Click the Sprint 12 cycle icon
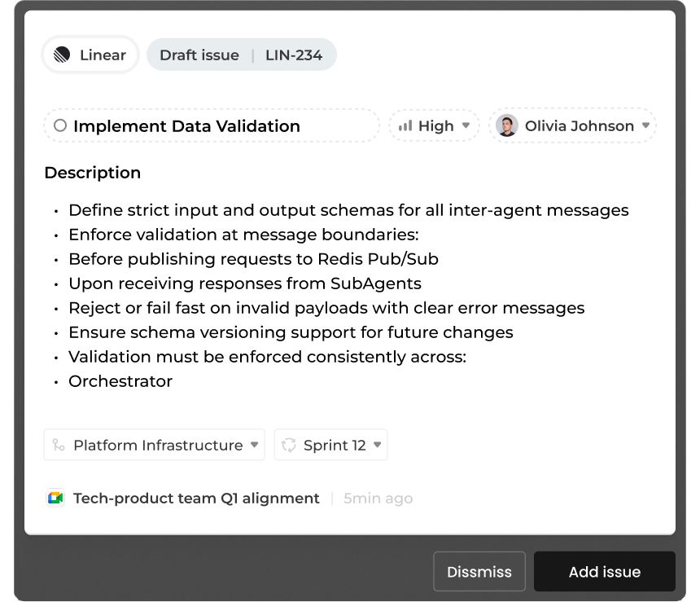Screen dimensions: 700x602 pyautogui.click(x=288, y=445)
